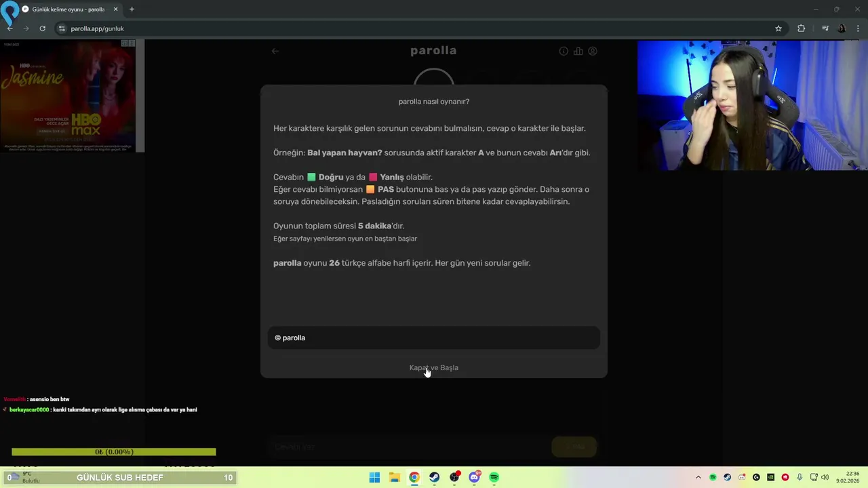Open the Chrome three-dot menu
This screenshot has height=488, width=868.
point(859,28)
